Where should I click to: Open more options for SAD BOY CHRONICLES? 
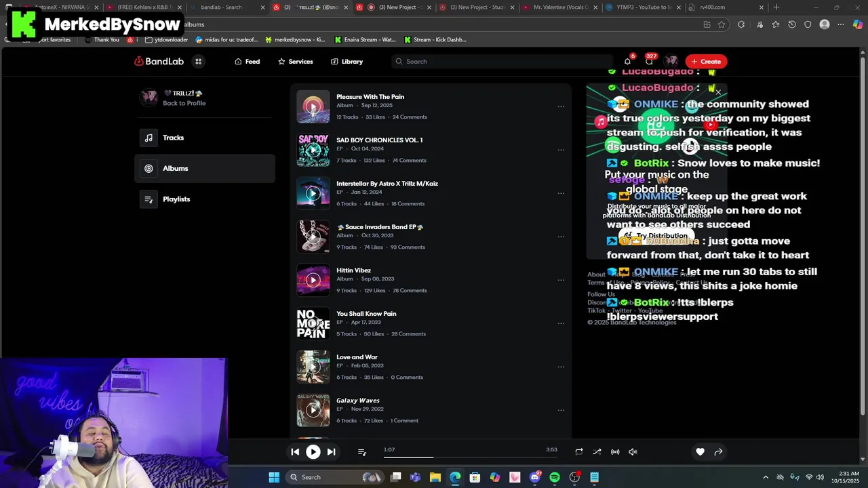(561, 150)
